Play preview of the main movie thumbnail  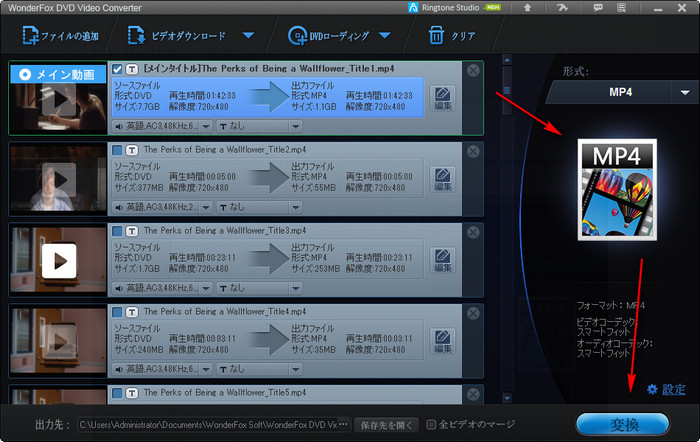pos(58,99)
